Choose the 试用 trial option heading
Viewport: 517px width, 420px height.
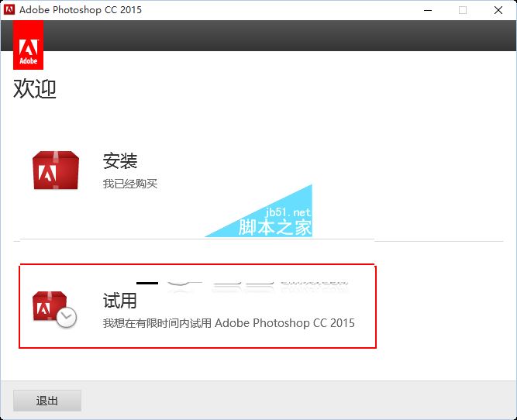120,299
